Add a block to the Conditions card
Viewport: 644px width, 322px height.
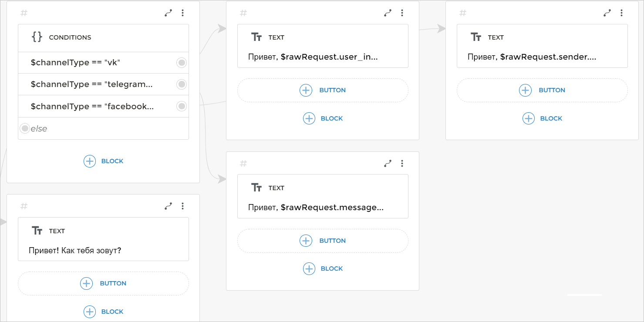coord(103,161)
